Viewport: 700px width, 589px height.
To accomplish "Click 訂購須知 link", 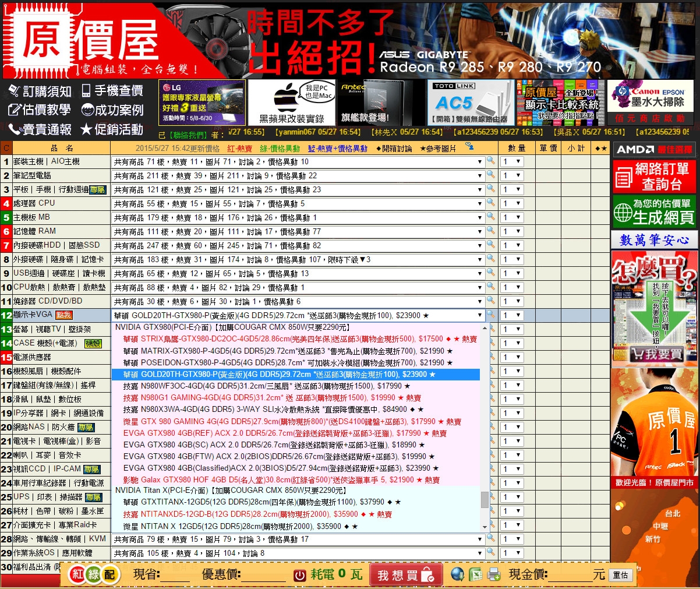I will [40, 91].
